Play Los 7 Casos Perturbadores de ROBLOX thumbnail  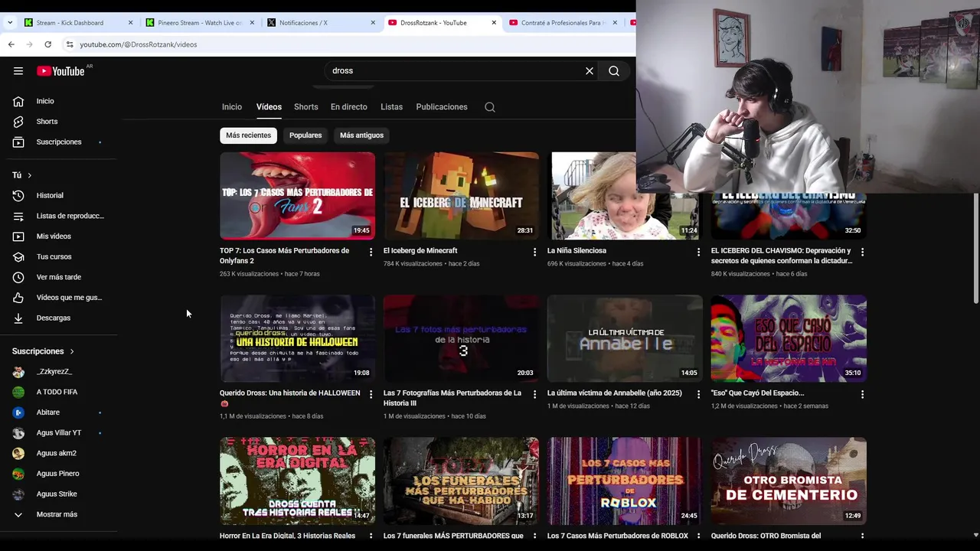pyautogui.click(x=625, y=481)
